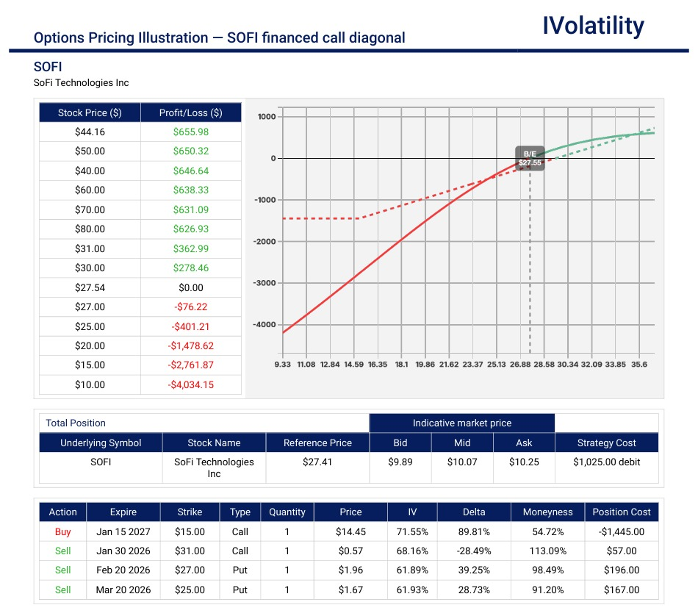Viewport: 698px width, 616px height.
Task: Click the $0.00 breakeven profit/loss cell
Action: 190,287
